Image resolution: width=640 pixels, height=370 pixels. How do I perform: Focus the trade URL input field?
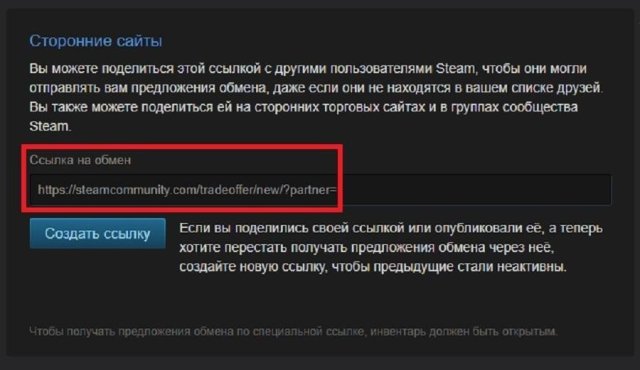click(320, 190)
